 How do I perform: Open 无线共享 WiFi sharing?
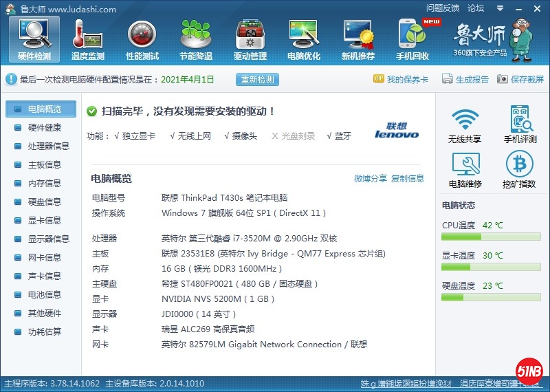point(465,125)
